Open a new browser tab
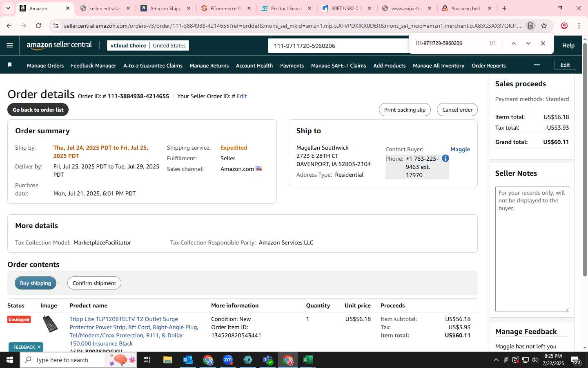588x368 pixels. 504,8
